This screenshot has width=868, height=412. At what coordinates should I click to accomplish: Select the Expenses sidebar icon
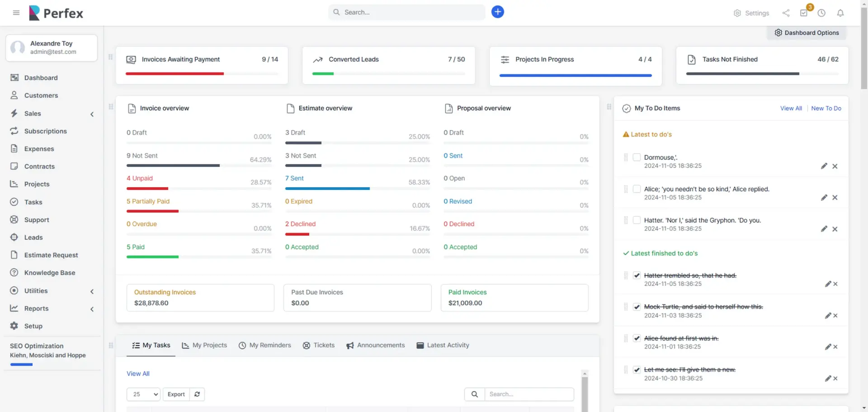pyautogui.click(x=14, y=148)
